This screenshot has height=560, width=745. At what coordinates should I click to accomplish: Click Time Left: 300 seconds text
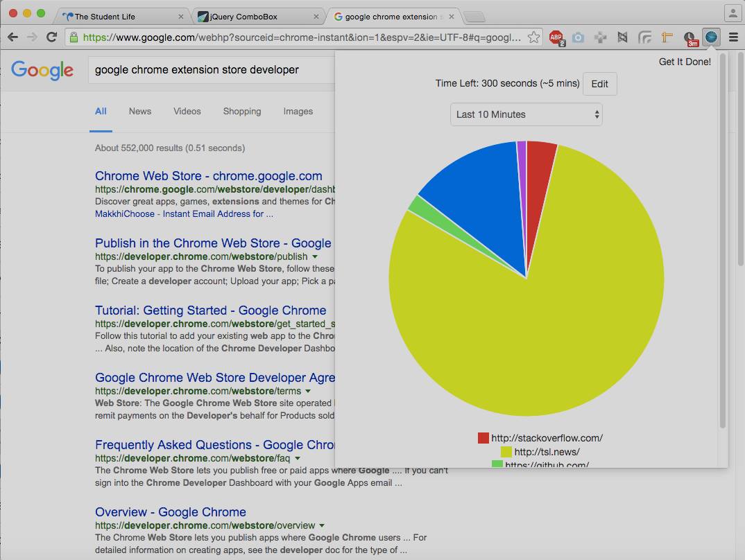[508, 84]
